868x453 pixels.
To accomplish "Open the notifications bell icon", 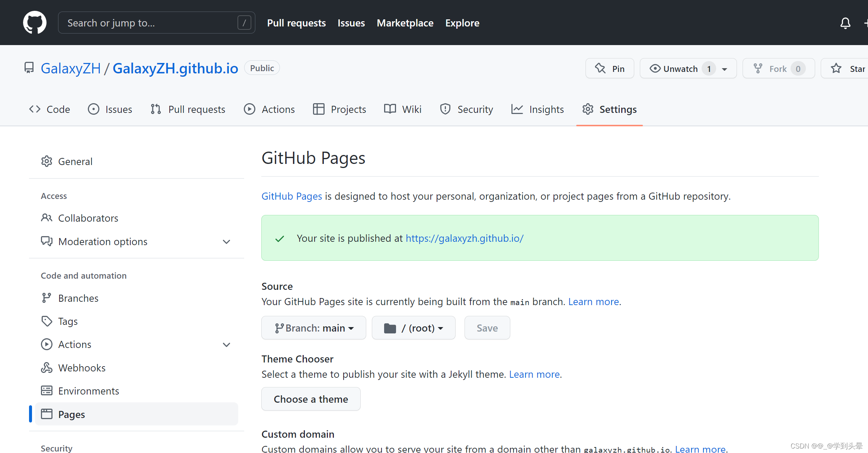I will coord(845,23).
